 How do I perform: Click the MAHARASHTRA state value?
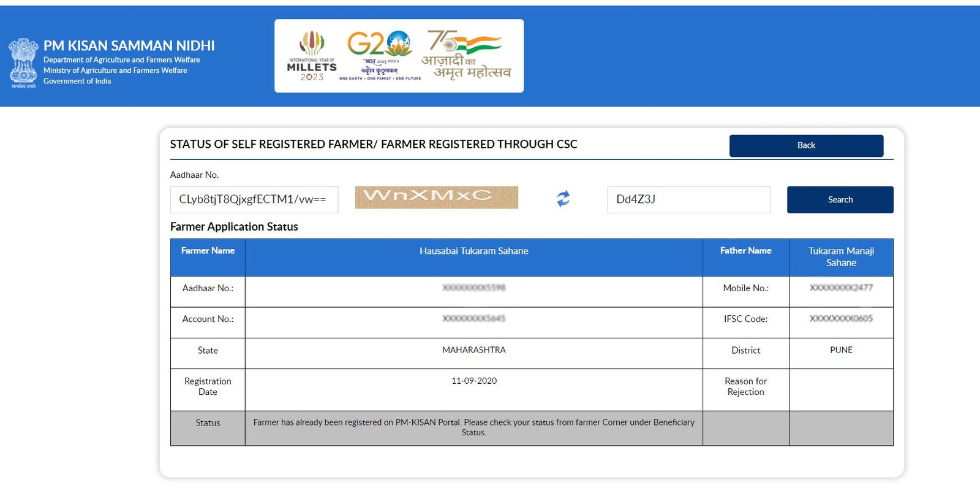coord(474,350)
